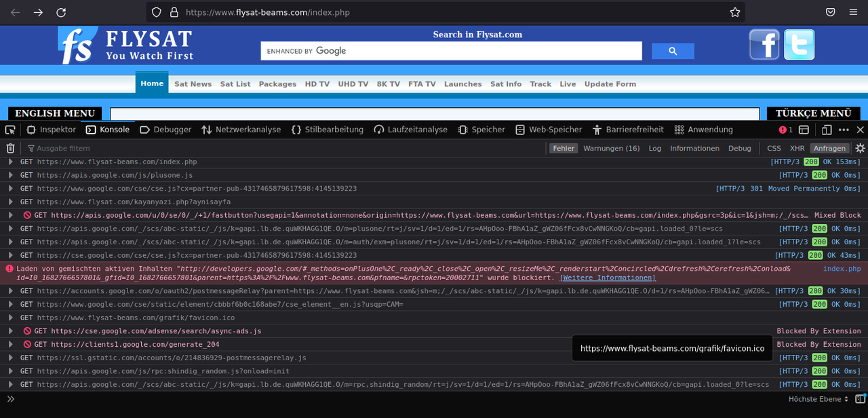Open the Debugger tab

(165, 130)
